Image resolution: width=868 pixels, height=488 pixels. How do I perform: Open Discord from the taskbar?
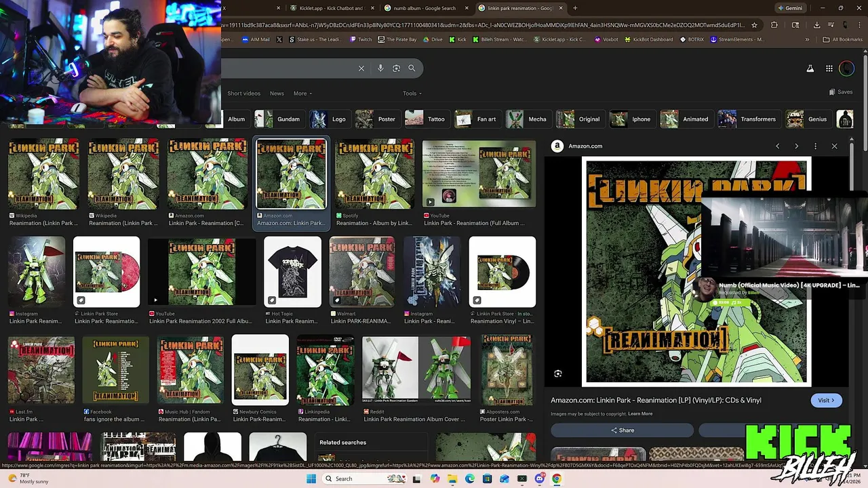click(539, 479)
